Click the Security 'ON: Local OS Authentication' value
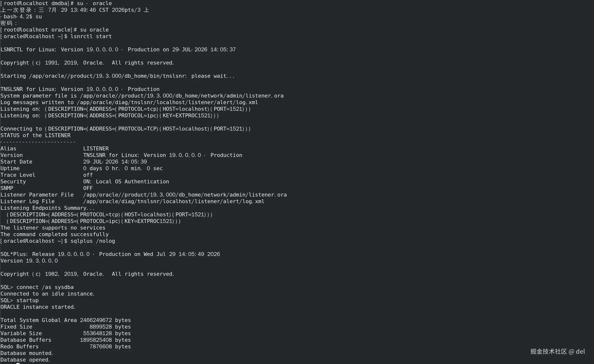Image resolution: width=594 pixels, height=364 pixels. click(126, 182)
